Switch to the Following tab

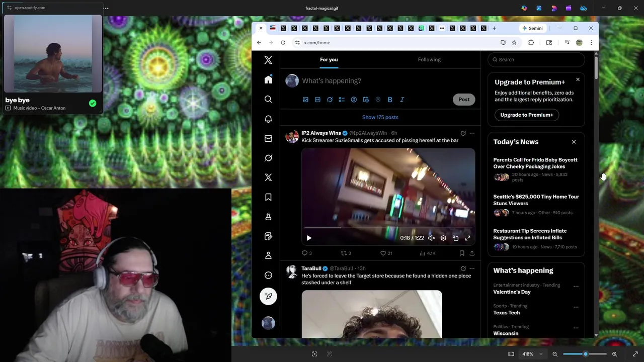(x=429, y=59)
